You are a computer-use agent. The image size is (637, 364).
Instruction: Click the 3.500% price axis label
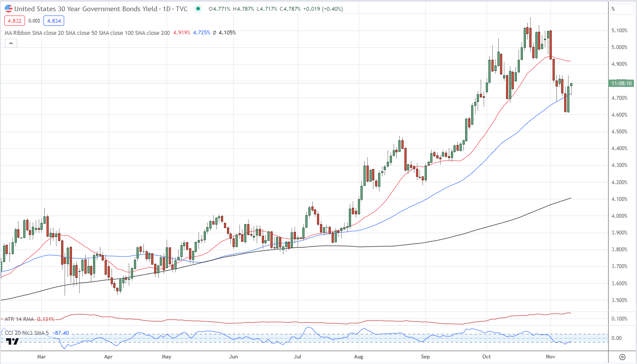pyautogui.click(x=619, y=300)
